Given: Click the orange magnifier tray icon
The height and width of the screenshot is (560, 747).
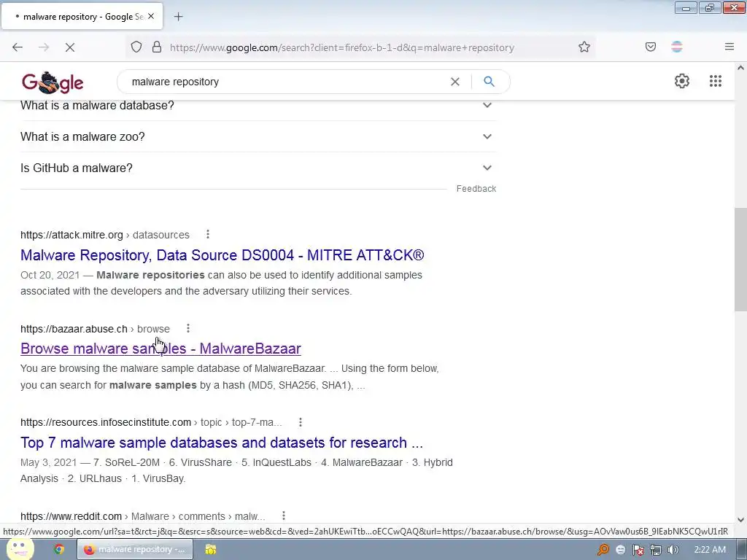Looking at the screenshot, I should click(603, 550).
